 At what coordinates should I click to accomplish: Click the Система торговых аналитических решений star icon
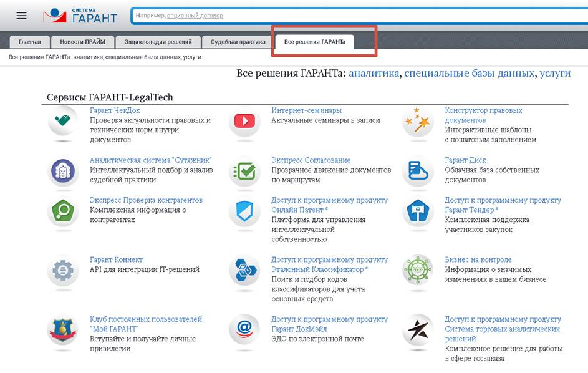point(418,329)
